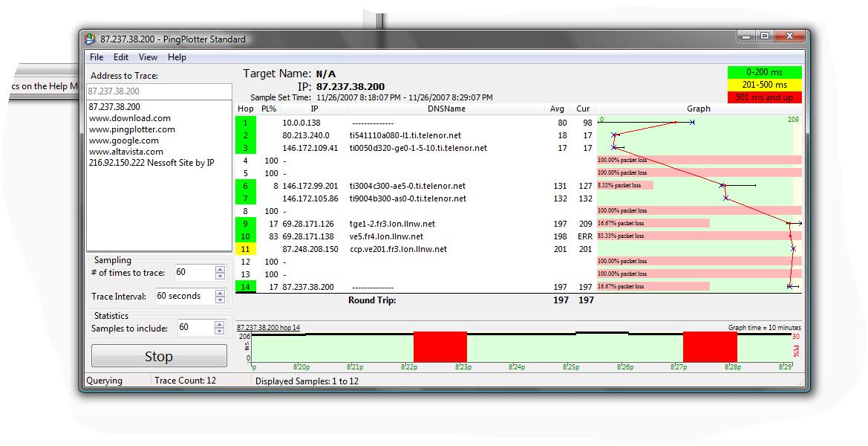Select 87.237.38.200 in address list
The width and height of the screenshot is (868, 446).
click(x=114, y=107)
